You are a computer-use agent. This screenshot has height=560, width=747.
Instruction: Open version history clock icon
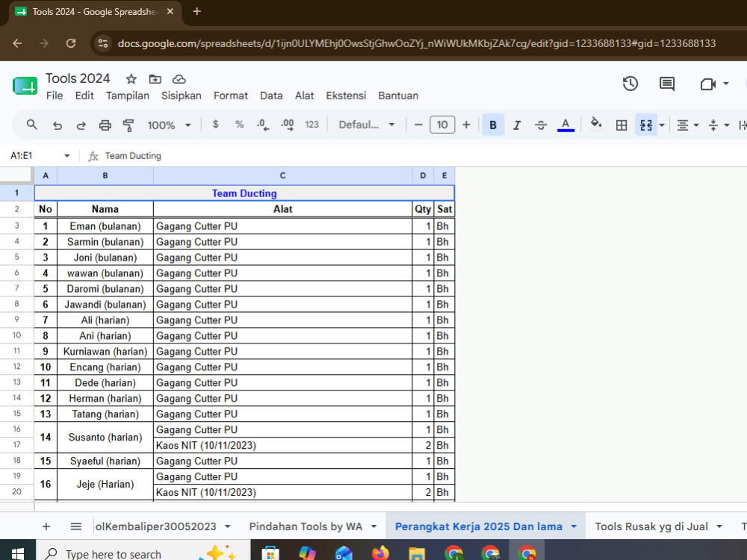pyautogui.click(x=630, y=84)
